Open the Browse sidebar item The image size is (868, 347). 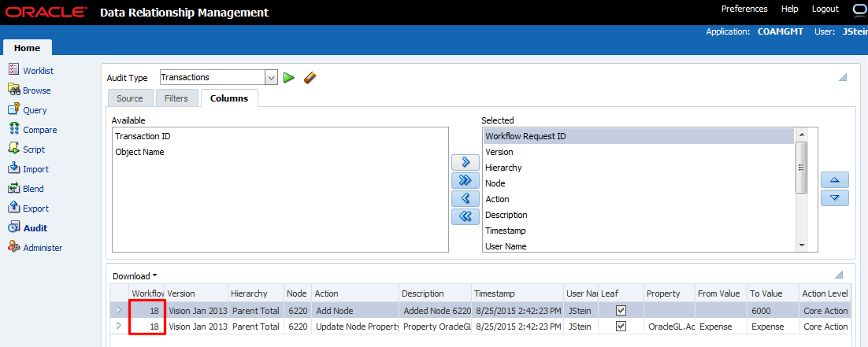click(x=30, y=90)
